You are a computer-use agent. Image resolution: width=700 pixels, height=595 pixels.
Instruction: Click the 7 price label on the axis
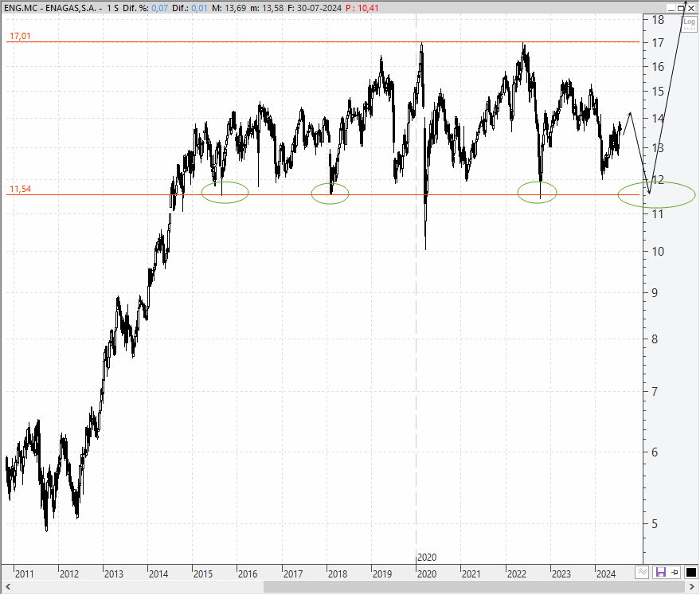coord(655,392)
